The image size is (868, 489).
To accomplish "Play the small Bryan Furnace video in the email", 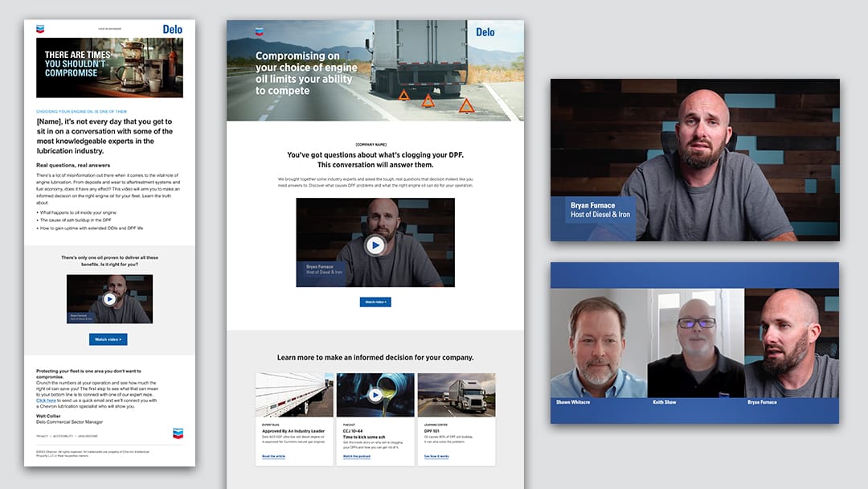I will point(109,299).
